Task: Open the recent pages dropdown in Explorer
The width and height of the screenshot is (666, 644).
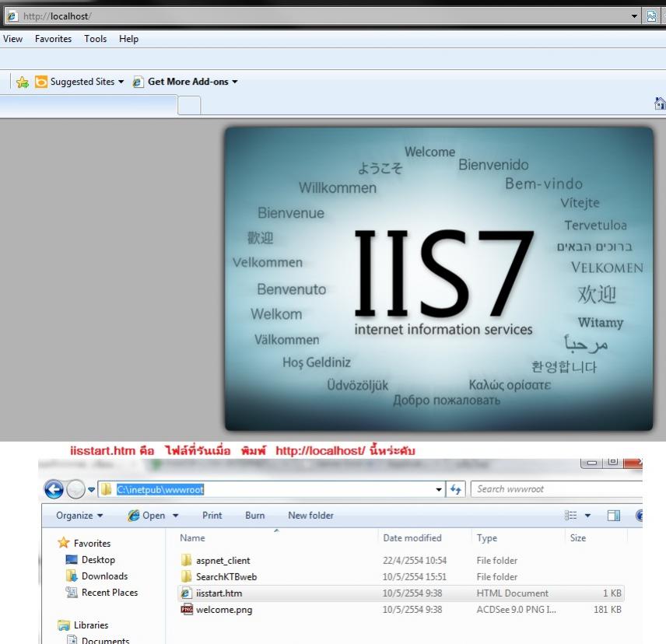Action: tap(91, 489)
